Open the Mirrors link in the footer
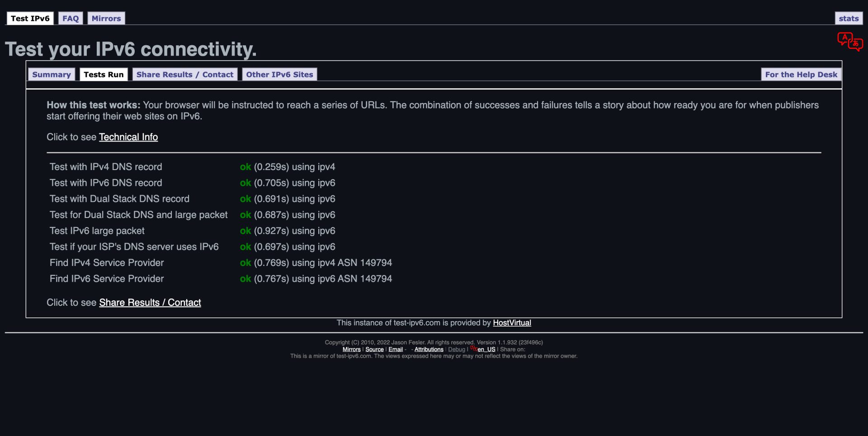868x436 pixels. [x=351, y=349]
